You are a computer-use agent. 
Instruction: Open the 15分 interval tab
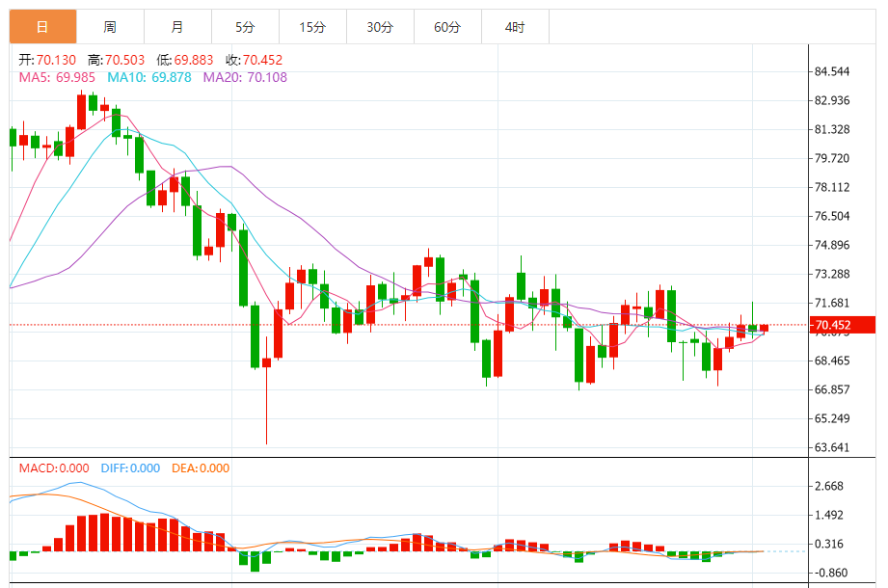[312, 27]
